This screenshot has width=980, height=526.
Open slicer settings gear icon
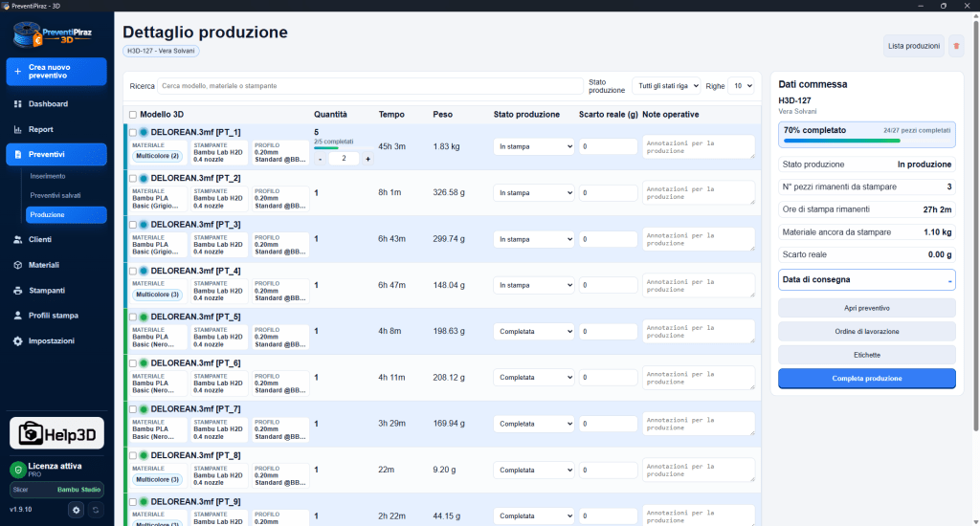(x=77, y=510)
